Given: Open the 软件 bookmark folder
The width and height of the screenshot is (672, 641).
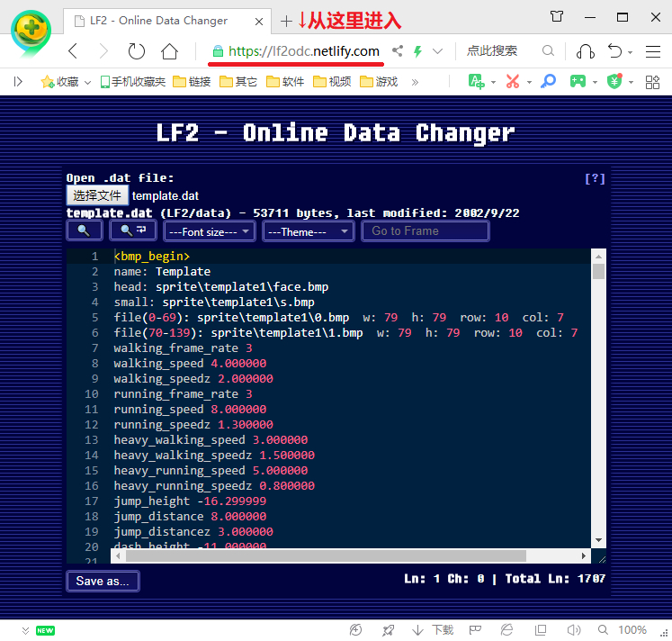Looking at the screenshot, I should click(x=285, y=81).
